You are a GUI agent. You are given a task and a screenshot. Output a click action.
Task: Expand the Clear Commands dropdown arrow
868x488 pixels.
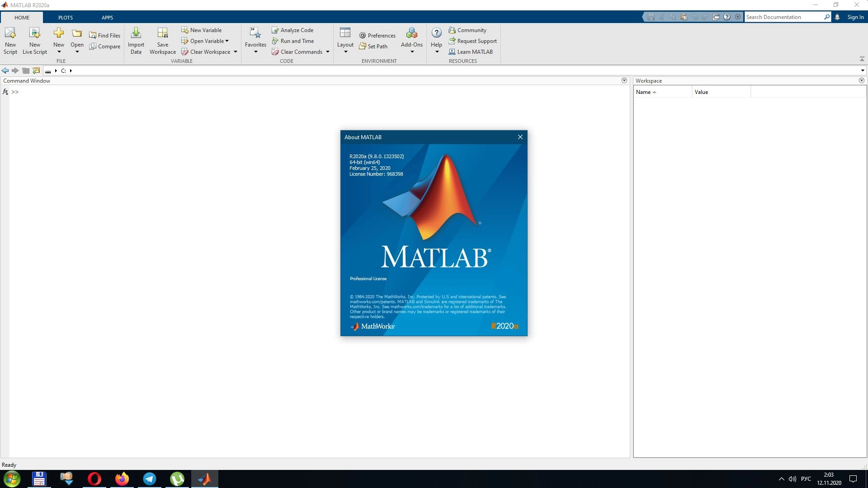328,52
